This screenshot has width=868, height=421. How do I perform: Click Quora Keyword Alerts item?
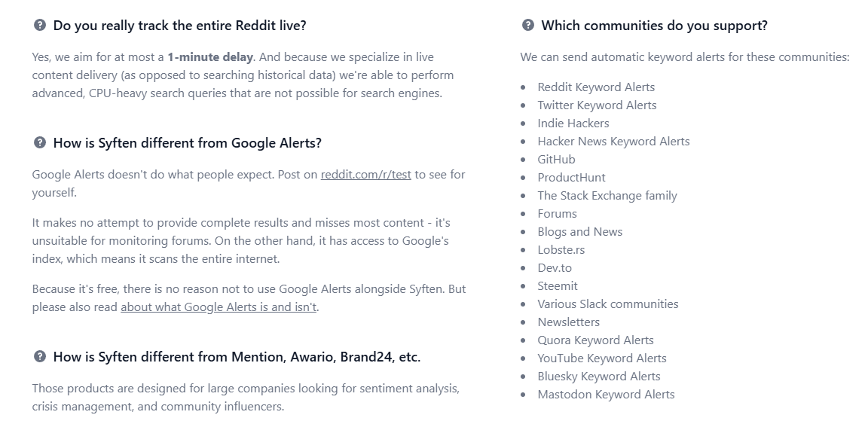click(x=595, y=340)
